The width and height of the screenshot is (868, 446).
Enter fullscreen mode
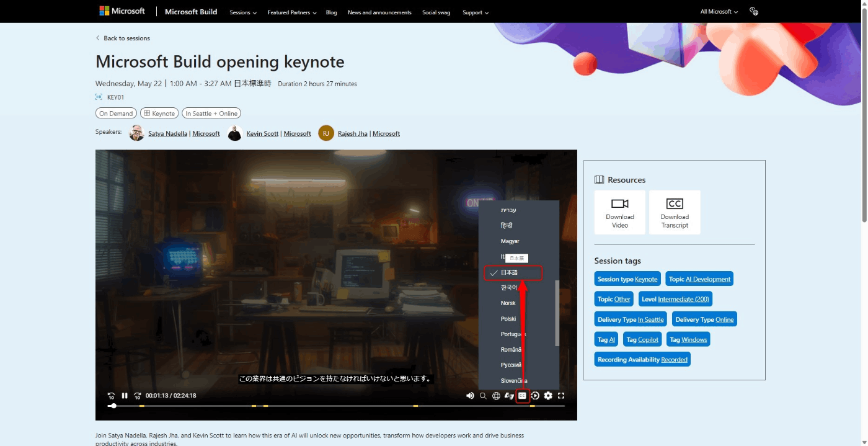(561, 396)
